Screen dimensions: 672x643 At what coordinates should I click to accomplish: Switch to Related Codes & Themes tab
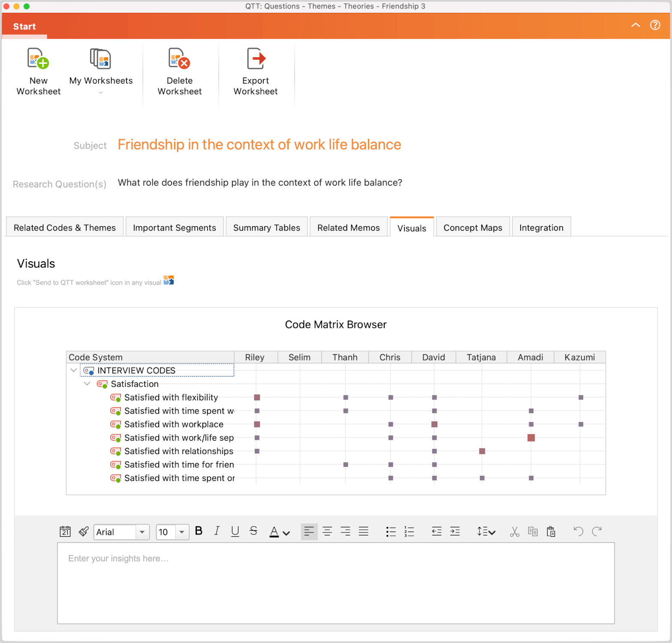click(65, 228)
